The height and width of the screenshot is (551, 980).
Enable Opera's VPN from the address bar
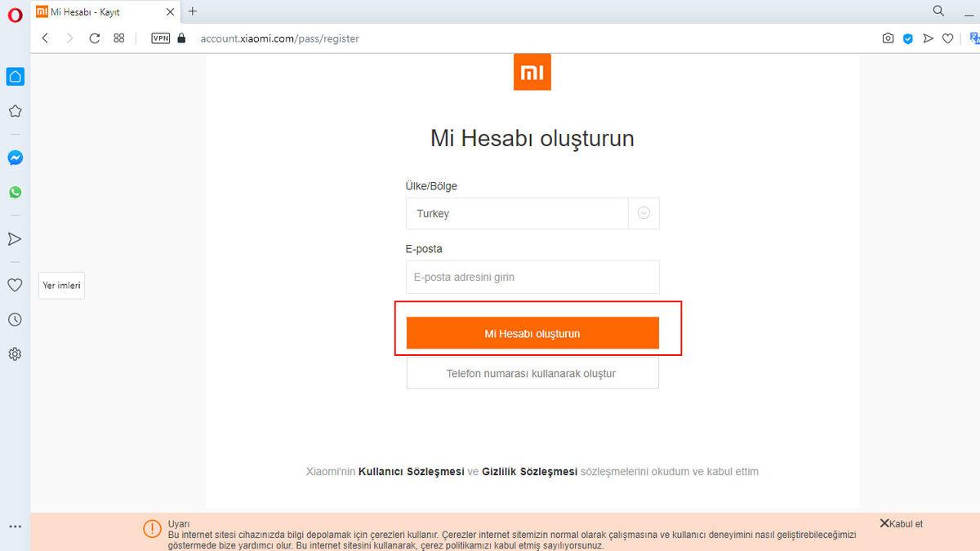coord(160,38)
